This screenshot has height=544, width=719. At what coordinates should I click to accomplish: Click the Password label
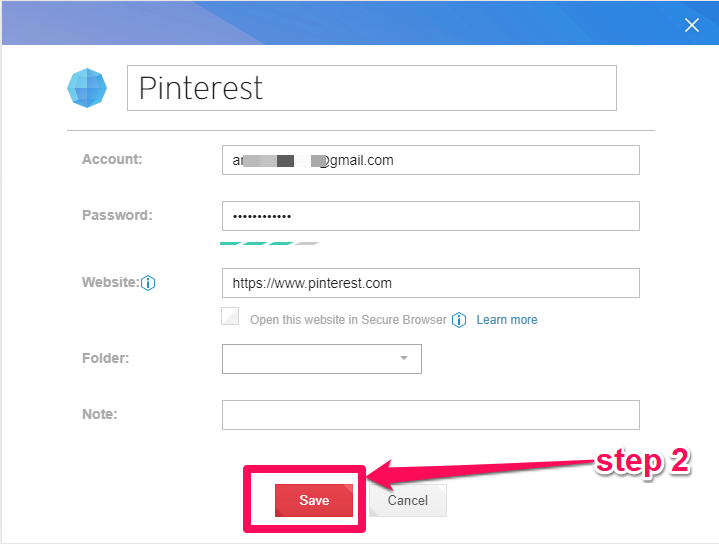(x=117, y=215)
